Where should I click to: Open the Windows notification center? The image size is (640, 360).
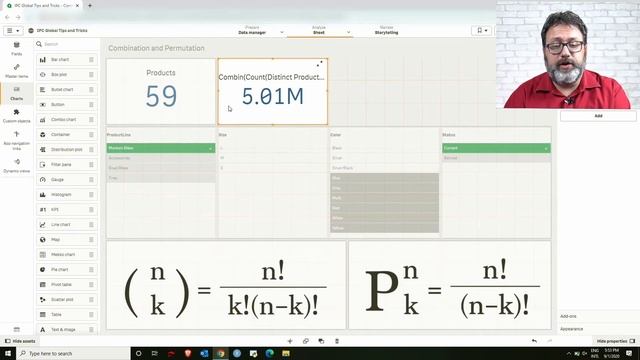click(x=629, y=353)
